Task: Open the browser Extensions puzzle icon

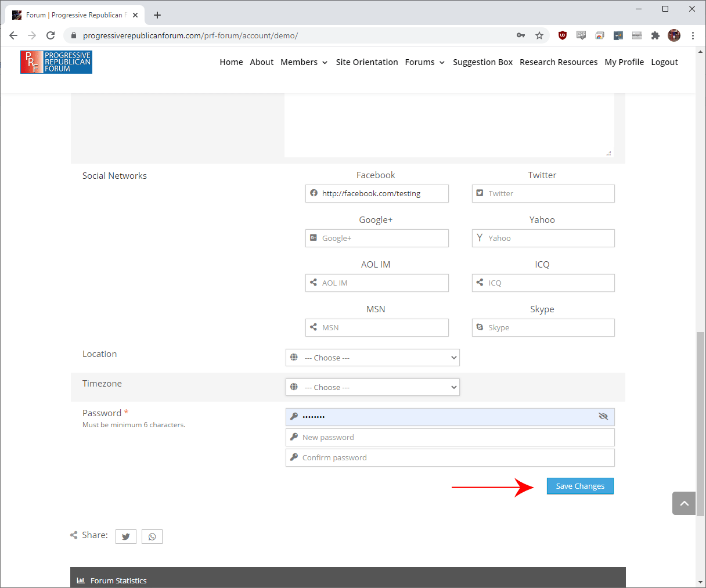Action: (655, 35)
